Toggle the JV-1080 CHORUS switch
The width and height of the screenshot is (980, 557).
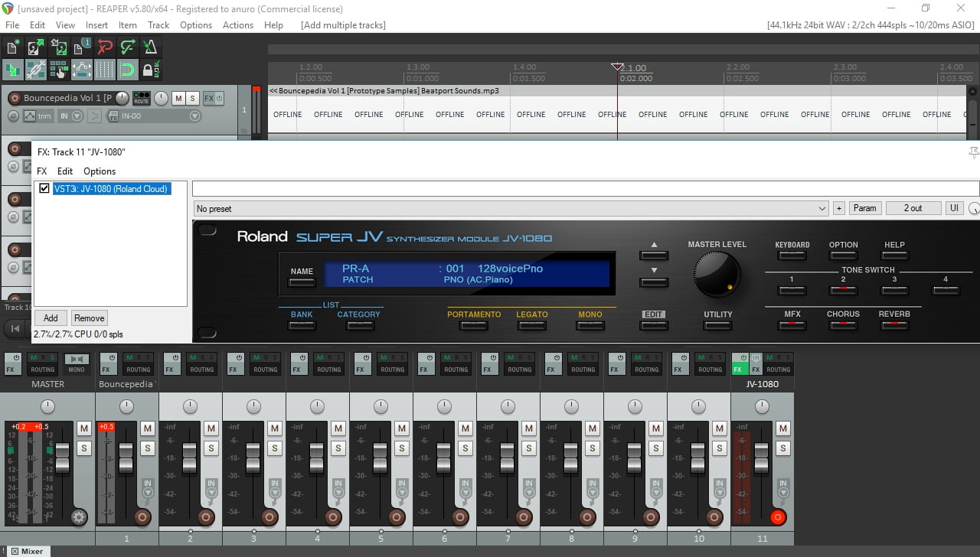point(843,324)
